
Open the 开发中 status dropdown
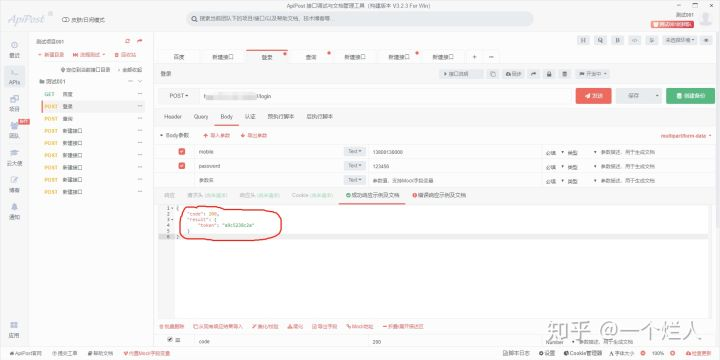(x=593, y=74)
